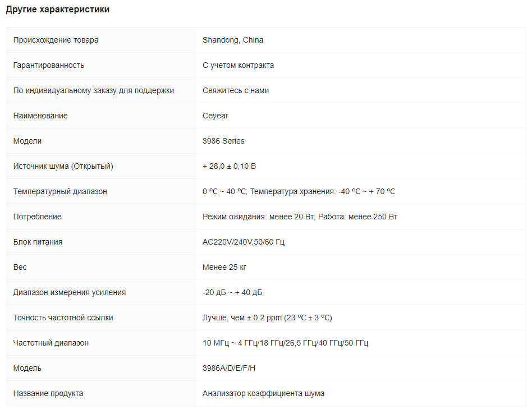532x414 pixels.
Task: Click the "3986 Series" models value
Action: (223, 141)
